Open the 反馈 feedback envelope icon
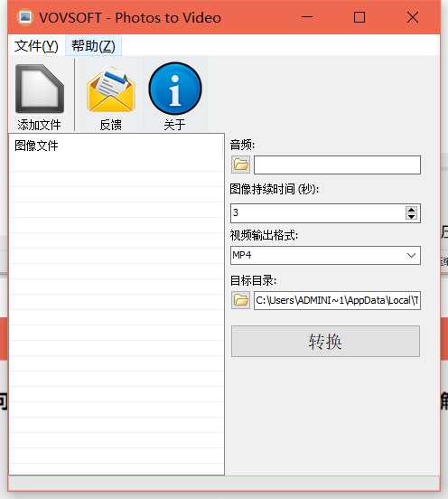The height and width of the screenshot is (499, 448). (x=111, y=89)
